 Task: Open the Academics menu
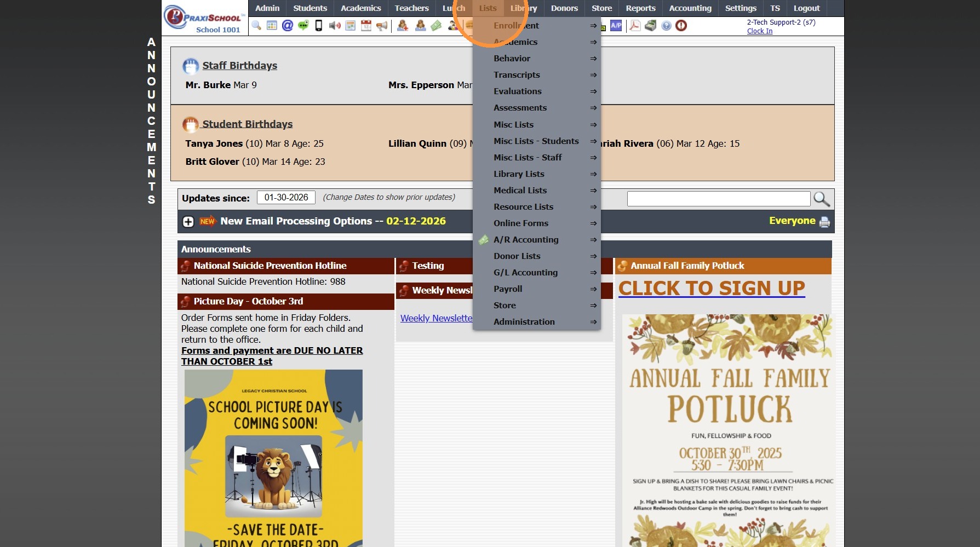point(361,8)
